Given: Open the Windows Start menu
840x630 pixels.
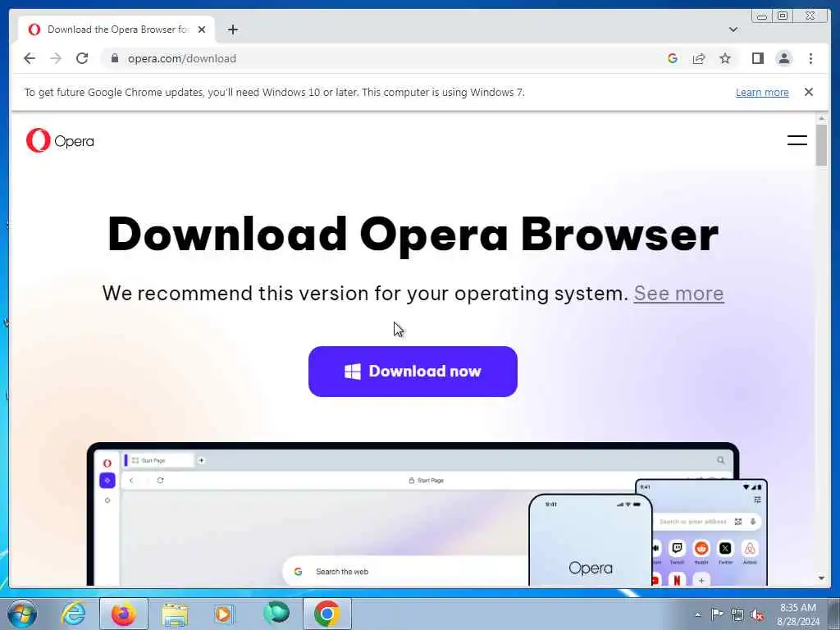Looking at the screenshot, I should [22, 614].
